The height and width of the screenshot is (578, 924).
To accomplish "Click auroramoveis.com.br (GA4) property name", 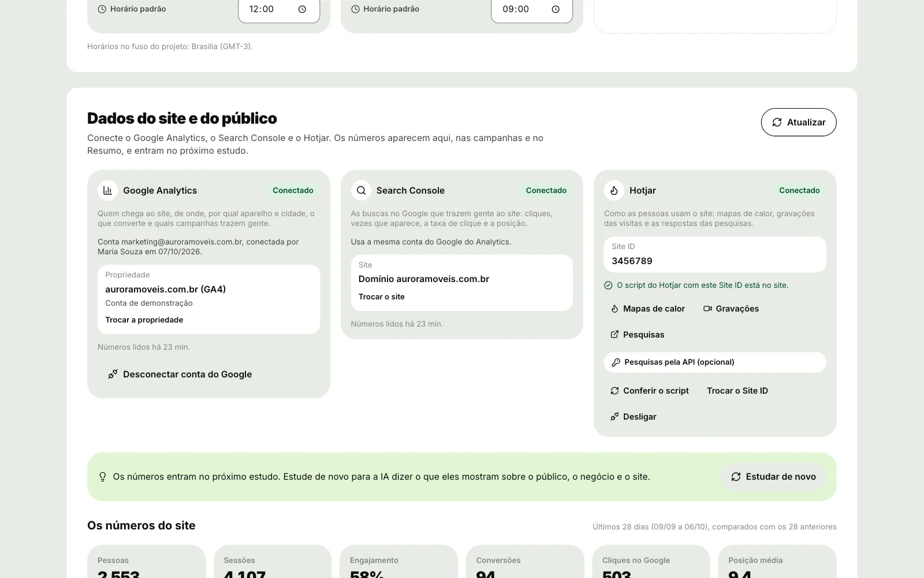I will (x=165, y=289).
